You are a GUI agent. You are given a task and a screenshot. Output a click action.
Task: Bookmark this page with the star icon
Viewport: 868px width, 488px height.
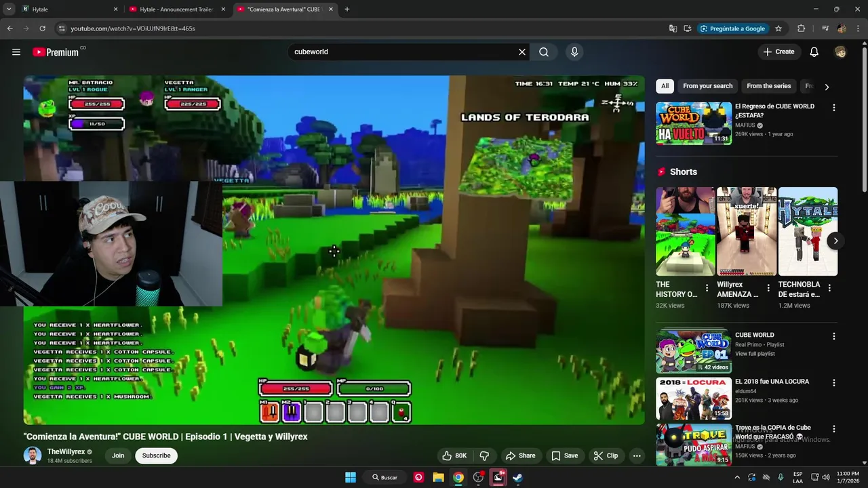[778, 28]
